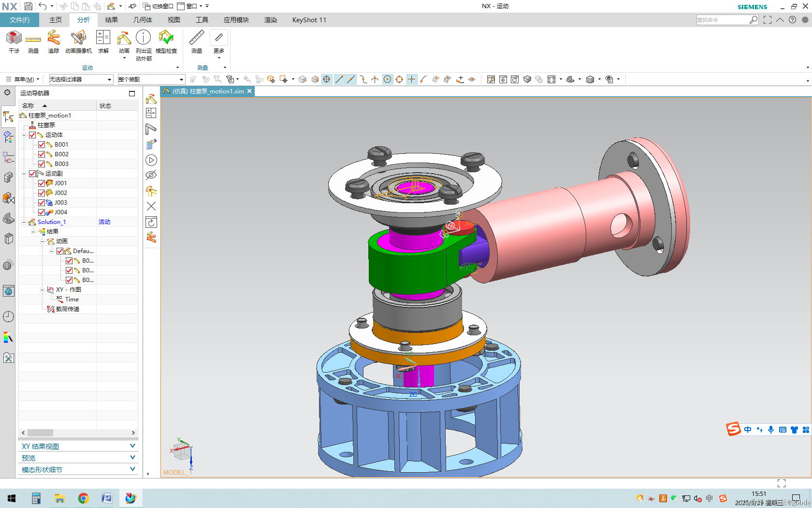
Task: Select the XY - 作图 tree item
Action: point(68,290)
